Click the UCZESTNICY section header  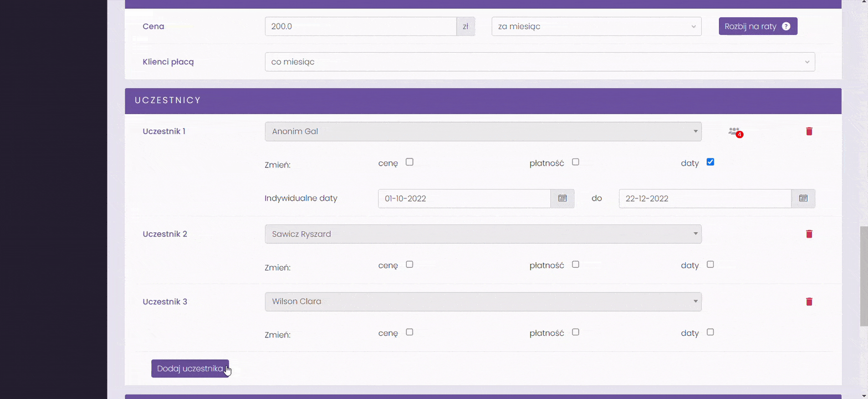[483, 101]
